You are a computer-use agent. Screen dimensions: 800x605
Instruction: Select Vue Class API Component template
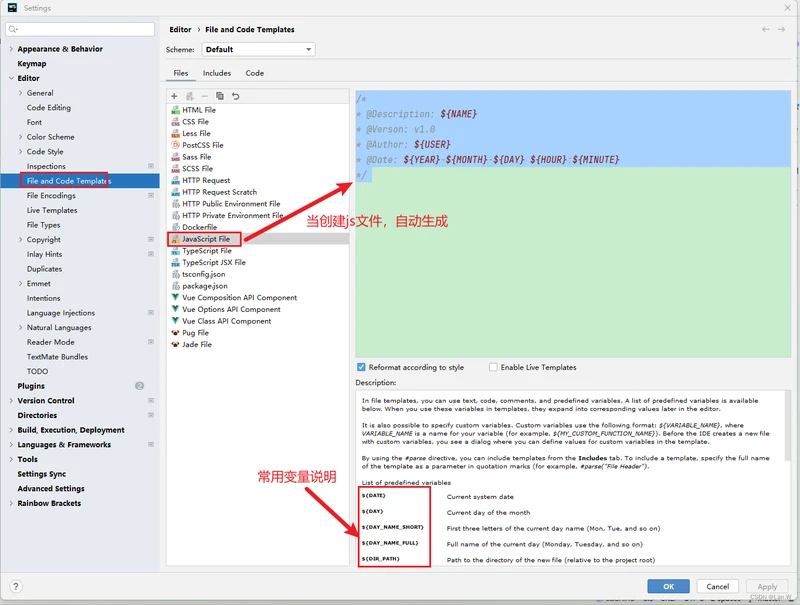pyautogui.click(x=227, y=321)
